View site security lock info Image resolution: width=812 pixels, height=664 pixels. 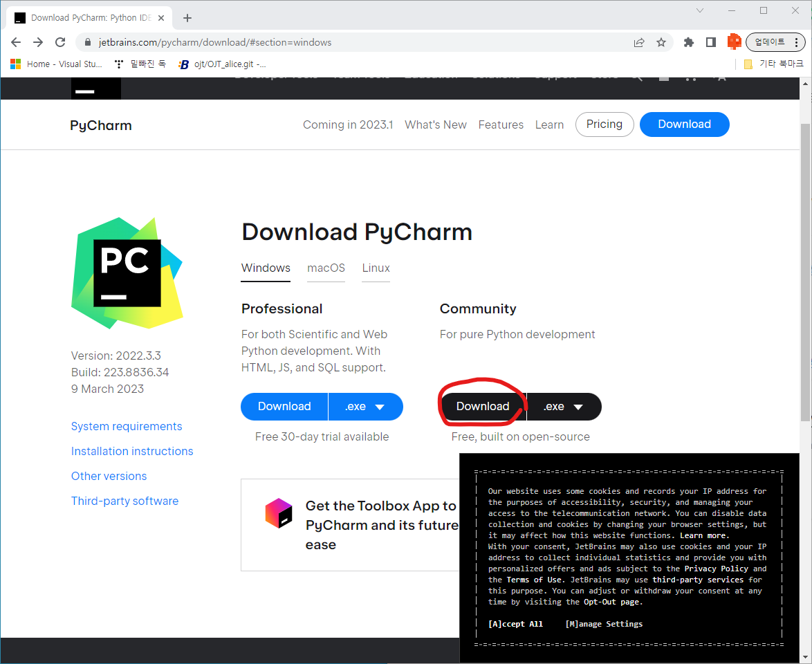pyautogui.click(x=88, y=42)
